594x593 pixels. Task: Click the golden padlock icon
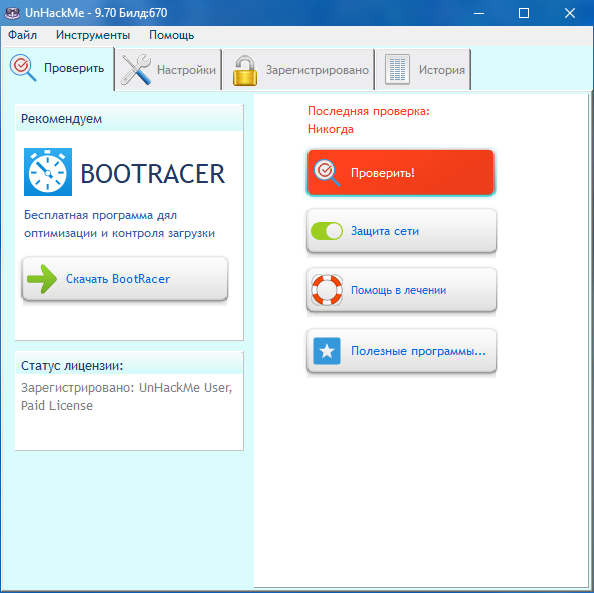(x=245, y=70)
